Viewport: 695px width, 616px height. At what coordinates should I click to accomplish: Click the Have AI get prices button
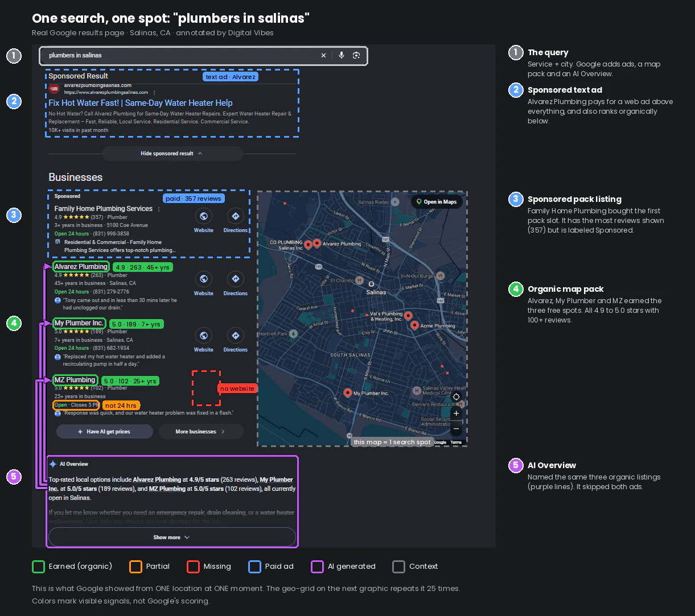[x=105, y=432]
